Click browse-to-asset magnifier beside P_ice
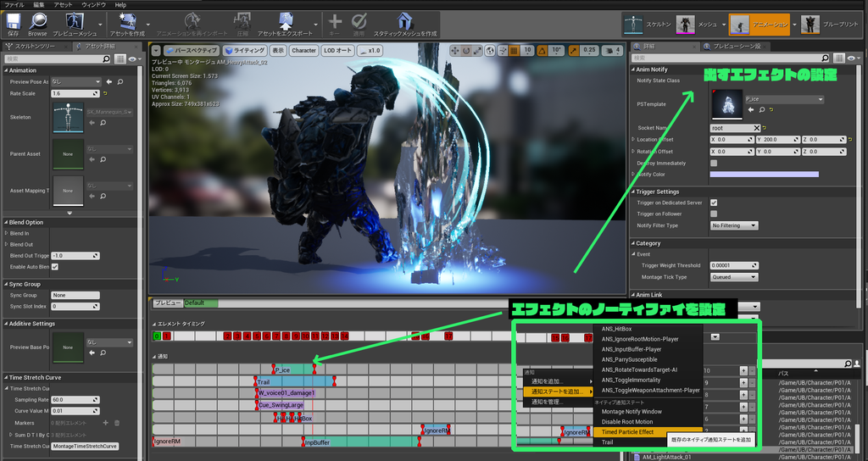 762,109
